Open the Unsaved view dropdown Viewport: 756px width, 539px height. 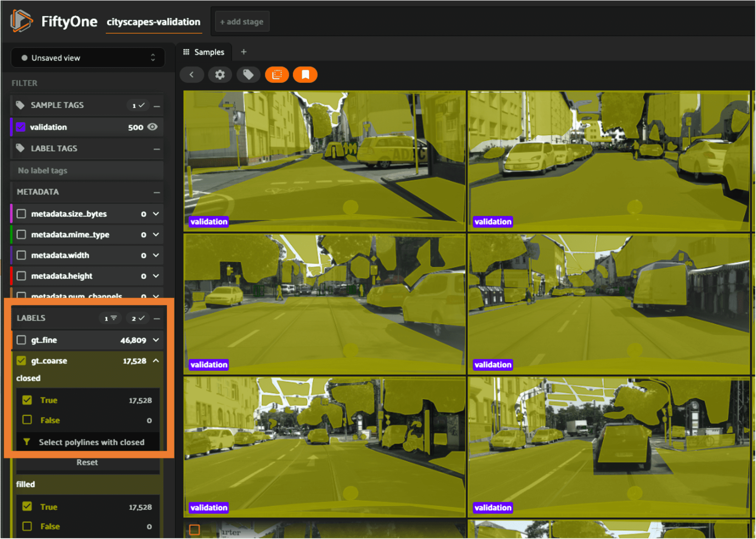(x=88, y=58)
